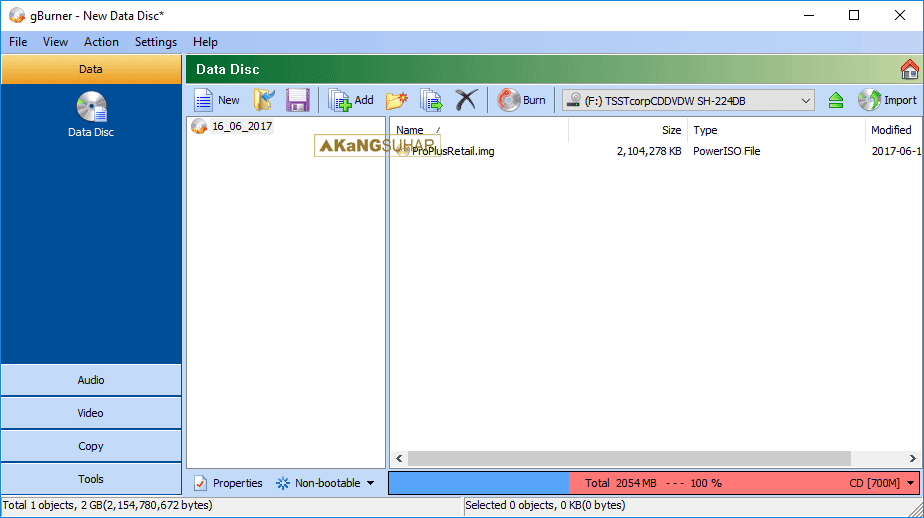
Task: Sort by the Size column header
Action: pyautogui.click(x=628, y=130)
